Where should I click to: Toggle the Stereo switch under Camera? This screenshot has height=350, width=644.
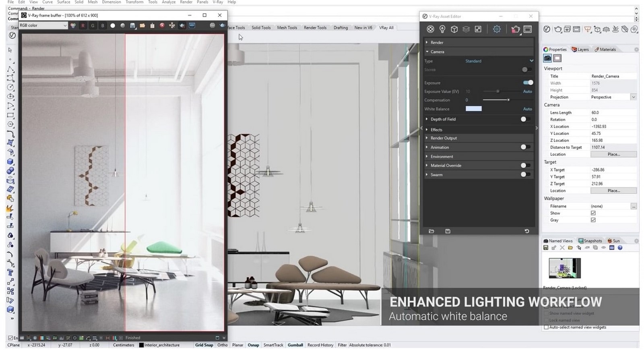click(526, 70)
